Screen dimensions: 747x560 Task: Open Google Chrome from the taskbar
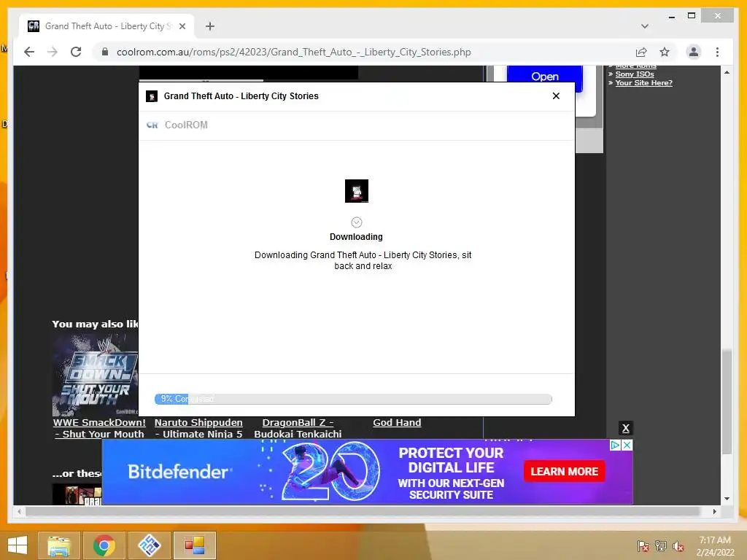point(104,545)
